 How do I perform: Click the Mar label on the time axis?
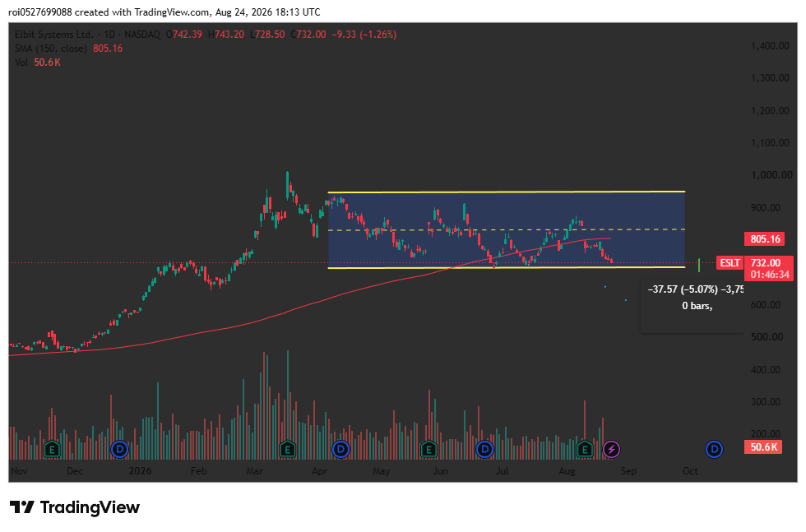pyautogui.click(x=254, y=471)
